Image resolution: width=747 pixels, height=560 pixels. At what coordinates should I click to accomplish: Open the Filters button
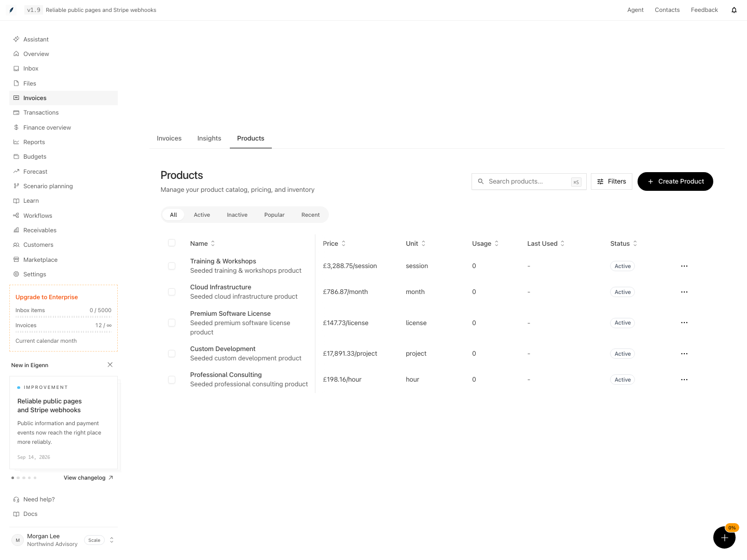click(x=612, y=181)
